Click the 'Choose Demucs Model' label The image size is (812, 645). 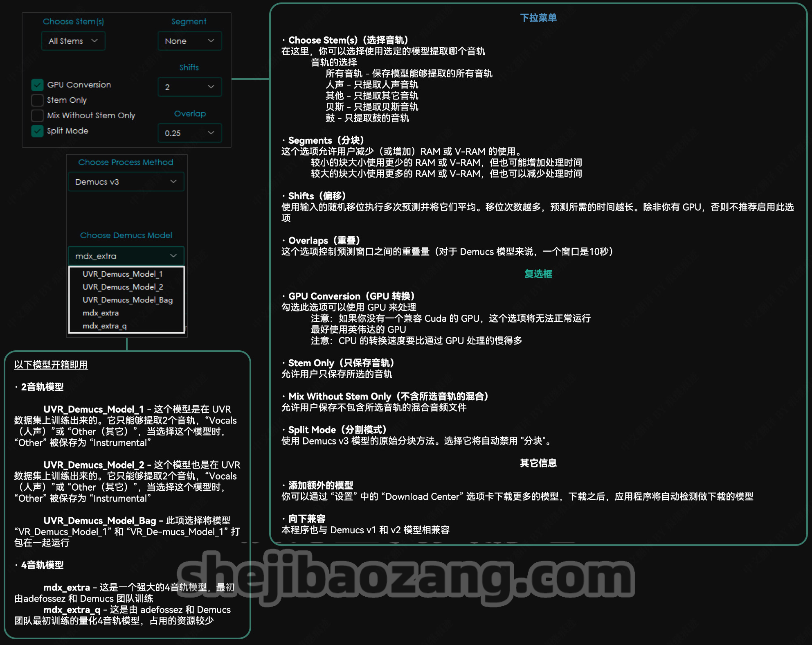(126, 235)
